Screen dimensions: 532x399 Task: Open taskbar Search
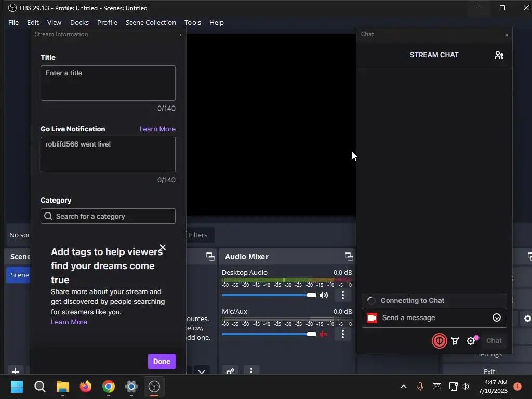pyautogui.click(x=39, y=387)
